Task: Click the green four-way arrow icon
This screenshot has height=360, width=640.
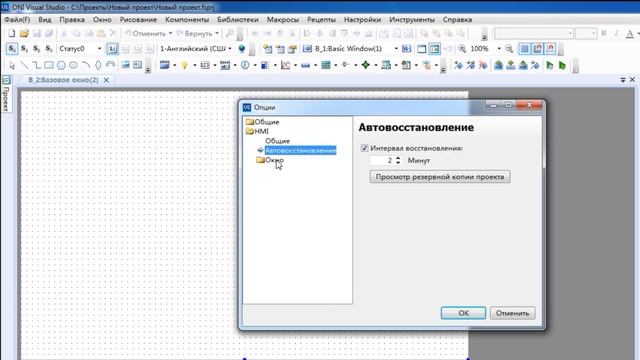Action: (366, 65)
